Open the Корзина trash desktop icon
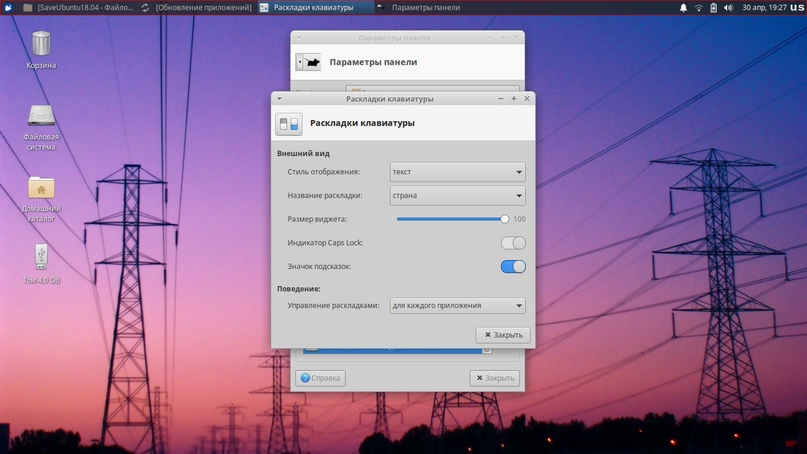The image size is (807, 454). pos(41,45)
